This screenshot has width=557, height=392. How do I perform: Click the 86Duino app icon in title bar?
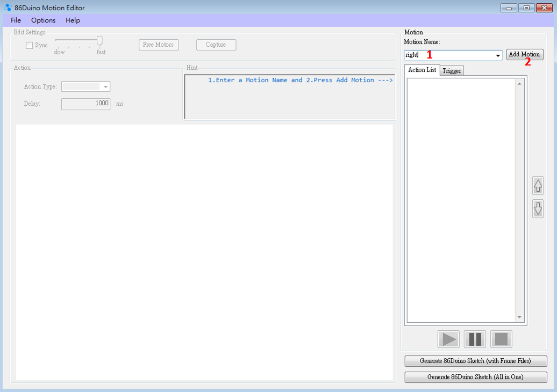click(8, 8)
